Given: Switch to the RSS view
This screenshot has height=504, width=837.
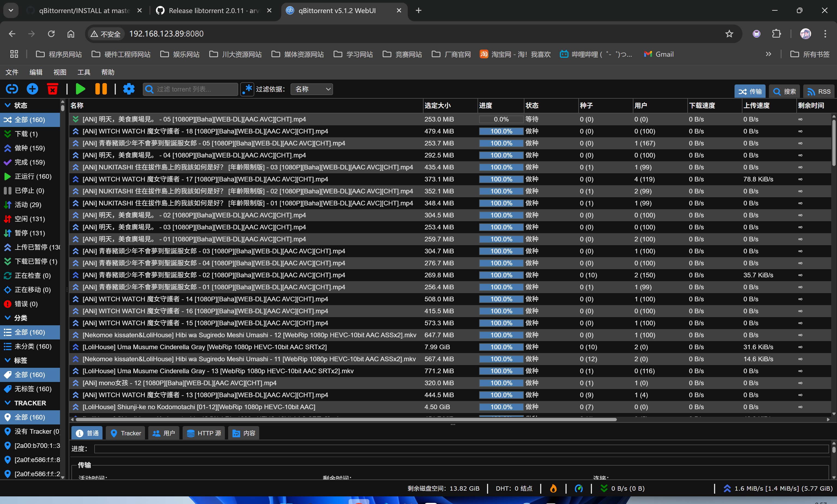Looking at the screenshot, I should click(x=819, y=91).
